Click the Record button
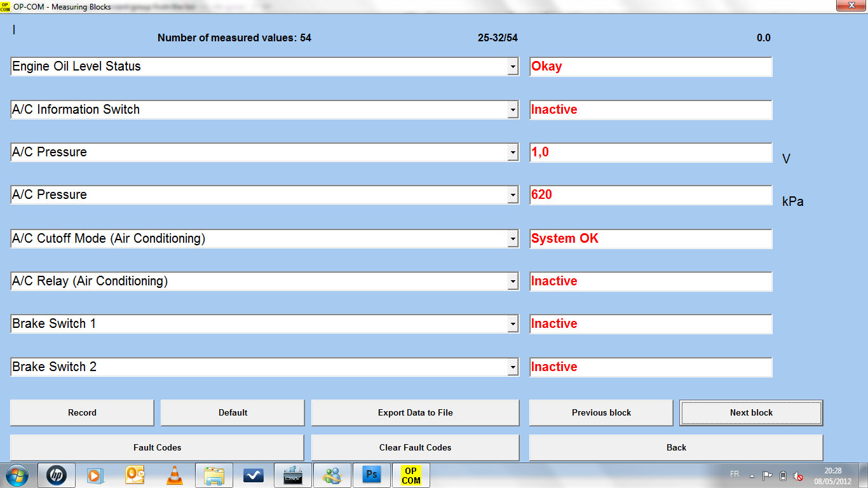Screen dimensions: 868x488 click(82, 412)
